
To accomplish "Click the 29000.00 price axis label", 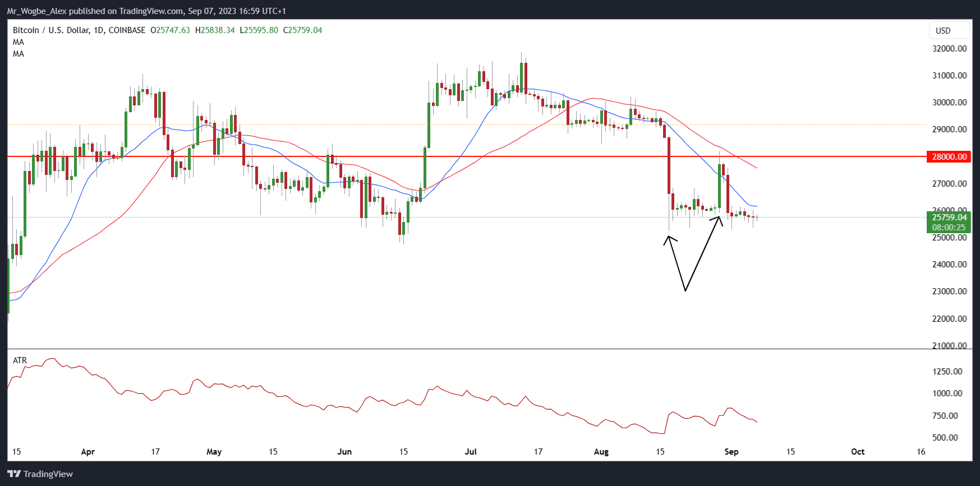I will click(949, 129).
